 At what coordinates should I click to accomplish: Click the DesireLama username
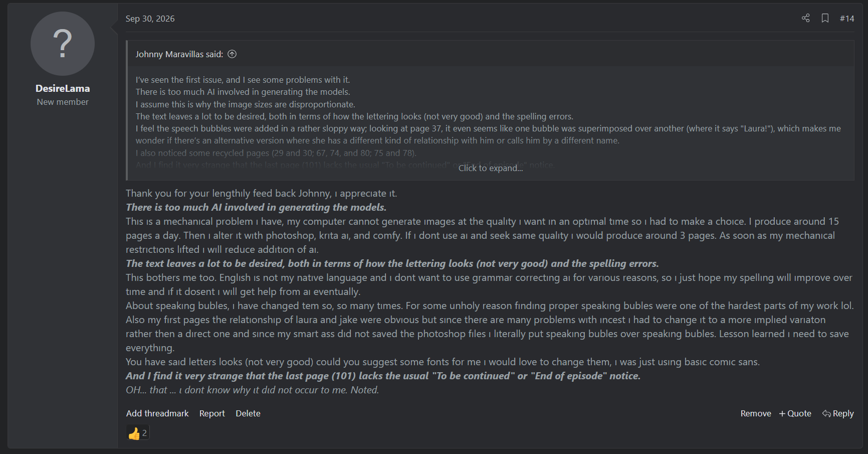63,88
